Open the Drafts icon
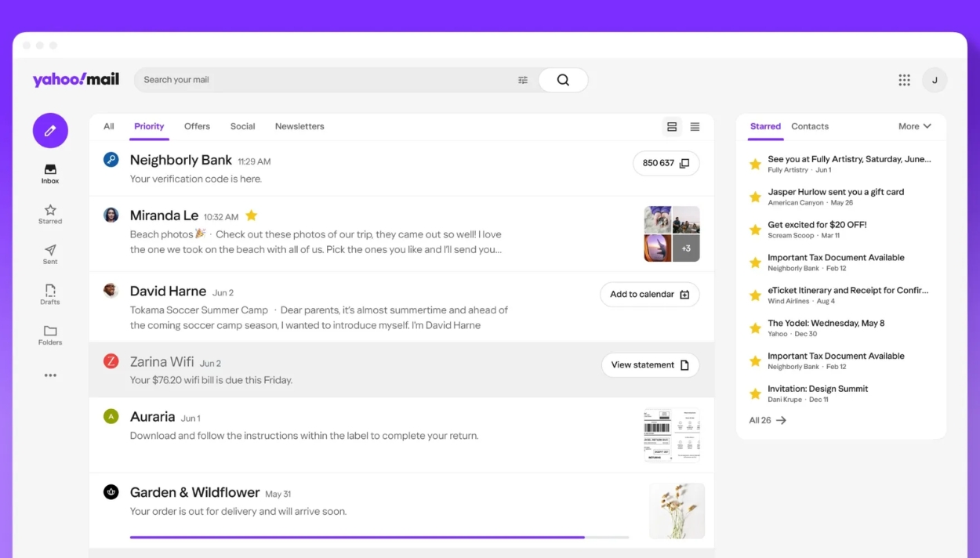 pos(49,291)
